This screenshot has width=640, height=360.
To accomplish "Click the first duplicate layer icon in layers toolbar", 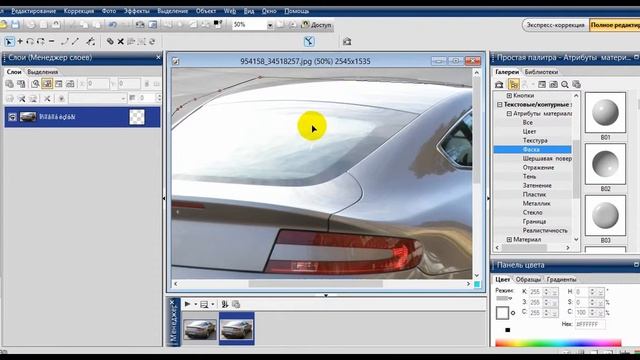I will 9,84.
